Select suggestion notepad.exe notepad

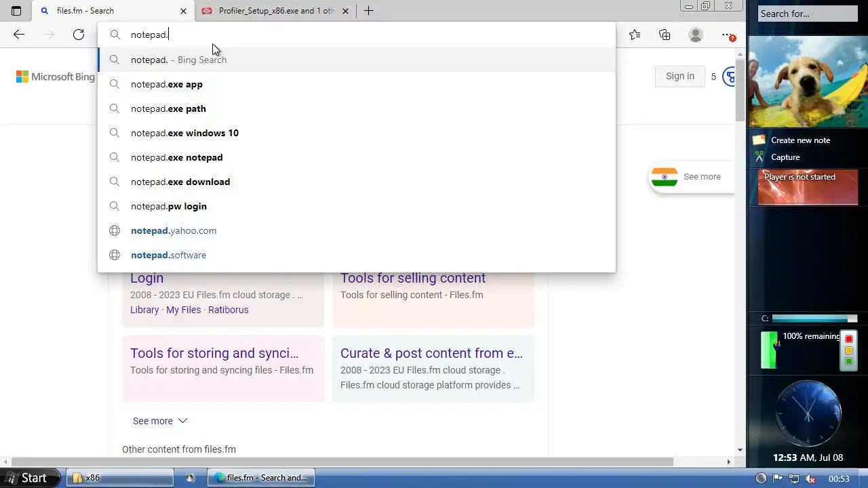tap(357, 157)
